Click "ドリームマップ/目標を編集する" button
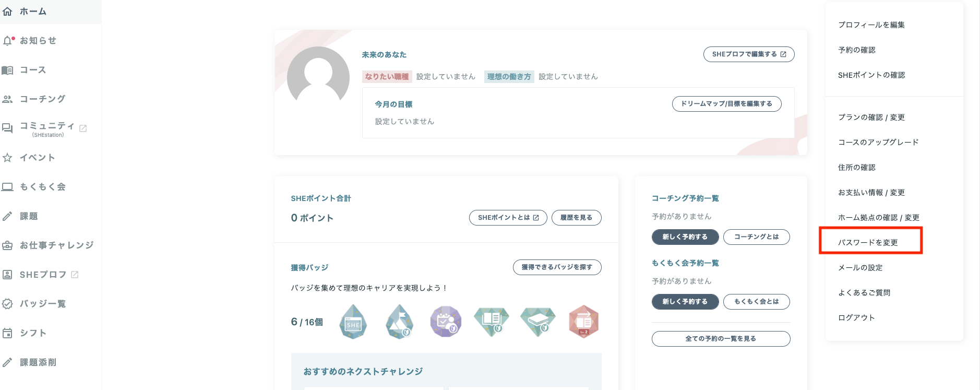The width and height of the screenshot is (980, 390). tap(726, 104)
